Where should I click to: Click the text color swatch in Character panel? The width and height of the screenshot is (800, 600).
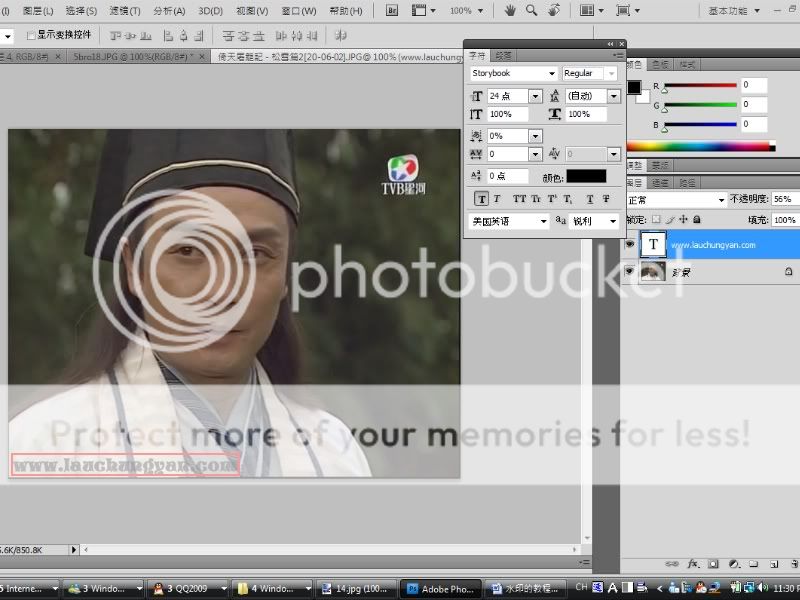[586, 177]
